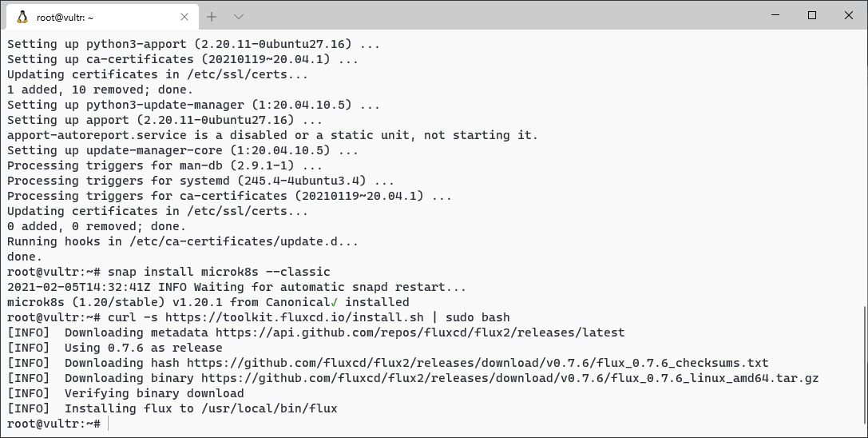Select the root@vultr: ~ tab title

coord(65,18)
